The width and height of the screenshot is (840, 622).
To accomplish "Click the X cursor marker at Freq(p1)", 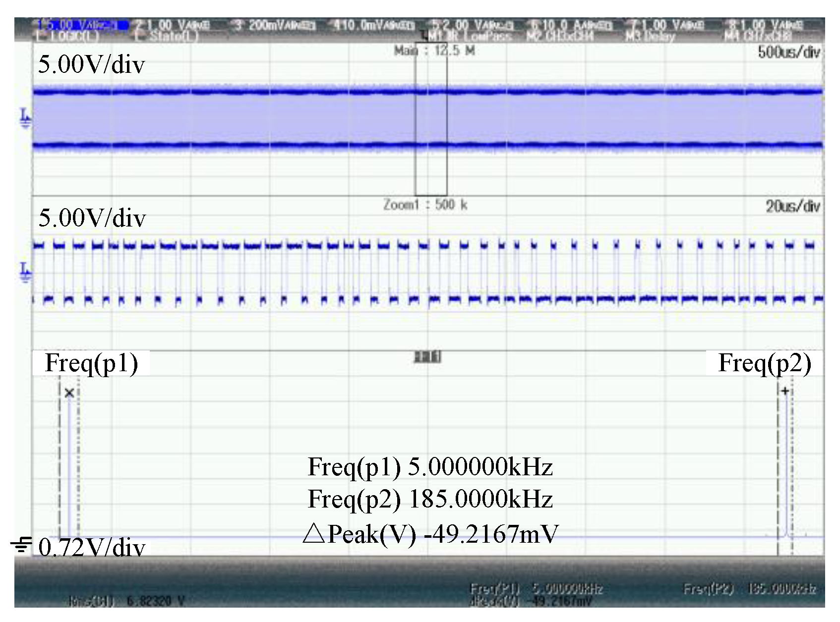I will [69, 393].
